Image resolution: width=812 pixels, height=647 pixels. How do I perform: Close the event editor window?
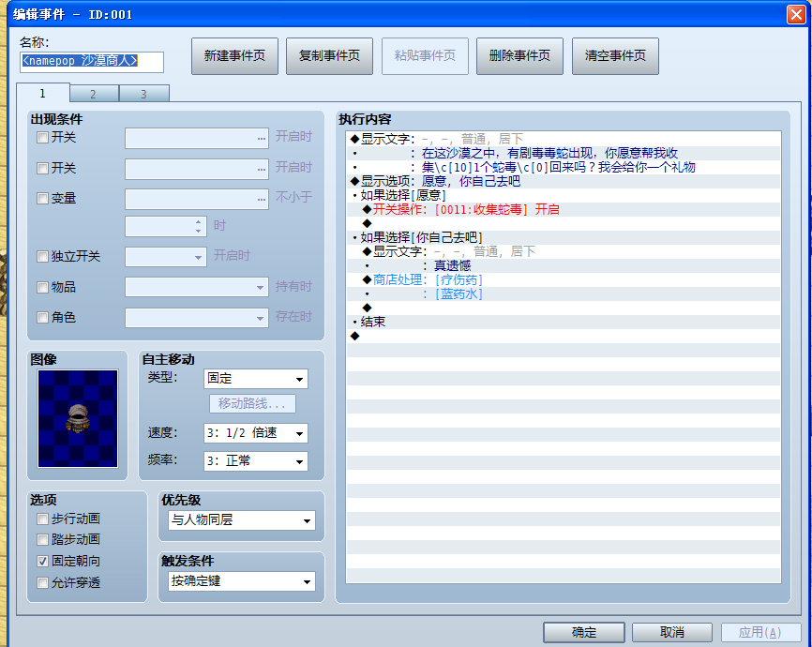point(795,14)
